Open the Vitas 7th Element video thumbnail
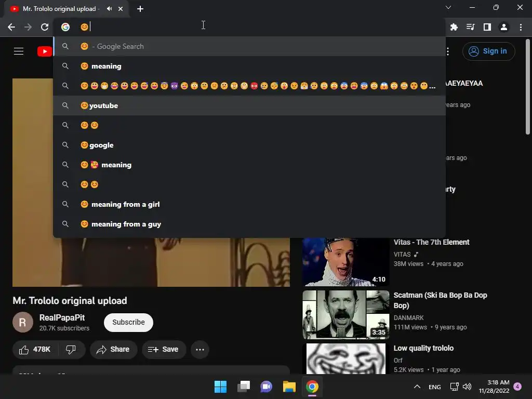The width and height of the screenshot is (532, 399). tap(345, 262)
